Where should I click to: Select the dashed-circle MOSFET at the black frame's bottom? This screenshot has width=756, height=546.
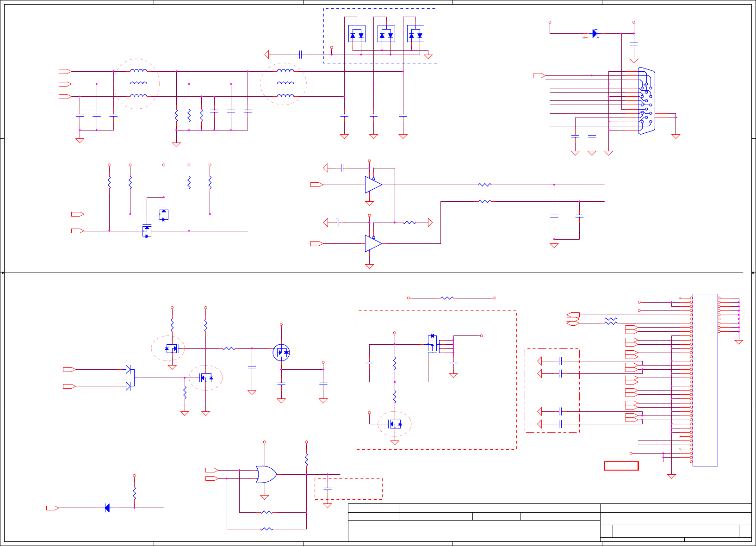(395, 424)
